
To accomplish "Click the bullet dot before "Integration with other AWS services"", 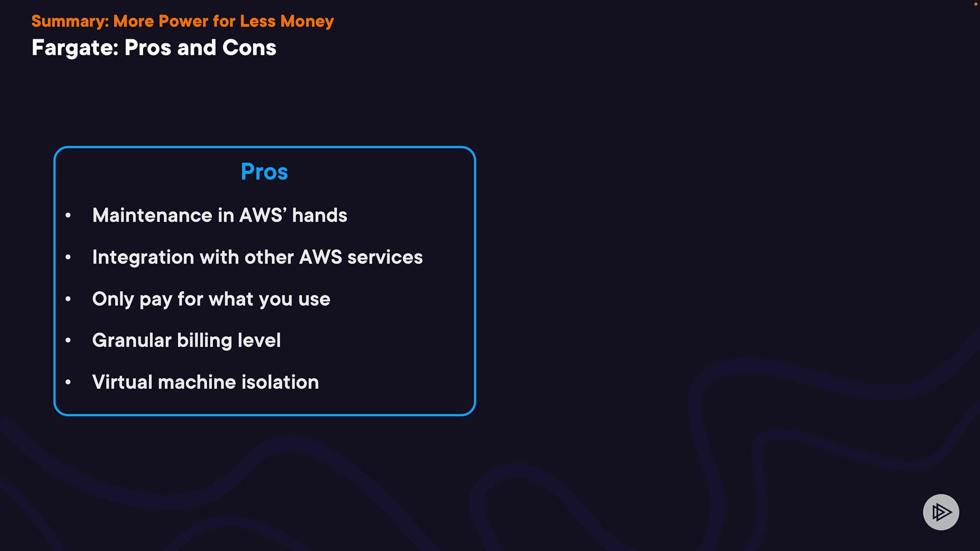I will coord(68,258).
